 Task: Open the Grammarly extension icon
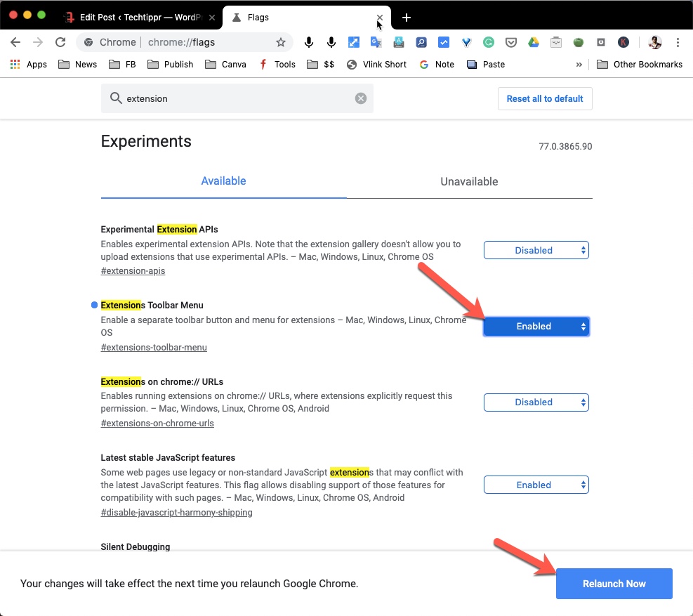click(x=489, y=42)
